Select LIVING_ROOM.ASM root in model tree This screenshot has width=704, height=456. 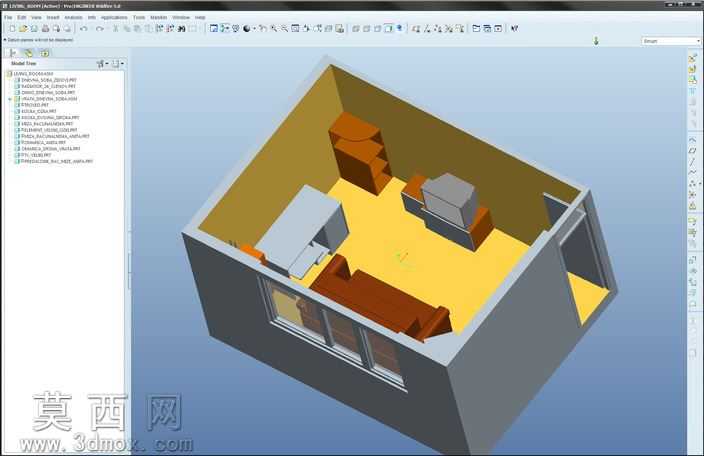[33, 74]
